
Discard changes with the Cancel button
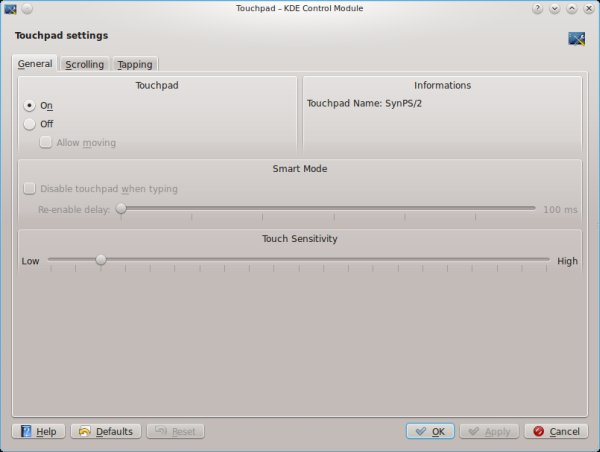click(x=556, y=431)
